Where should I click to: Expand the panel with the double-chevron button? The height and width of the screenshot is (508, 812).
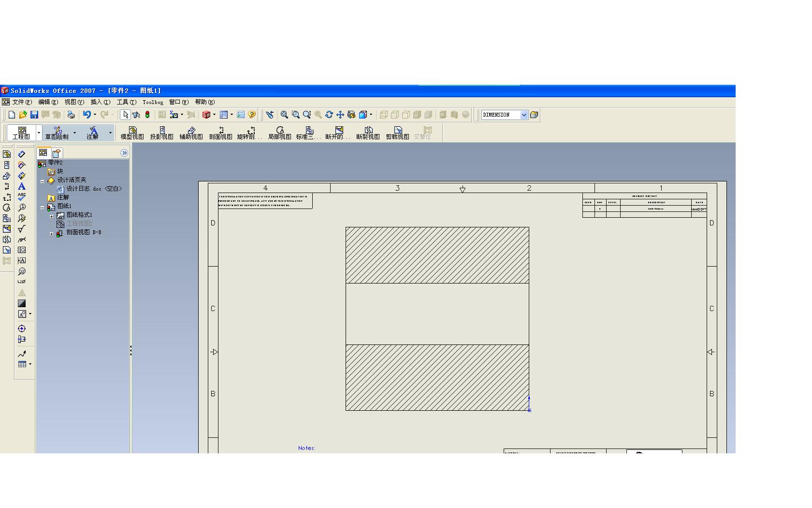124,153
